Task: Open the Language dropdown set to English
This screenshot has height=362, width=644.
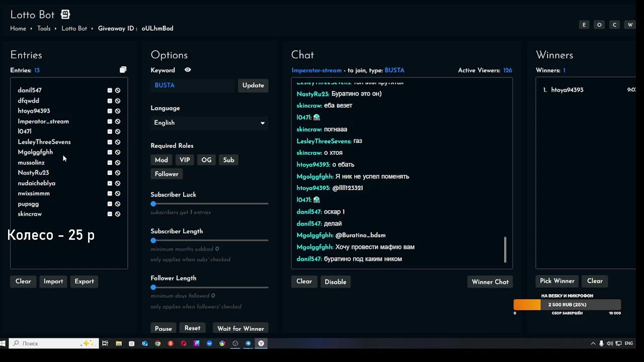Action: 209,123
